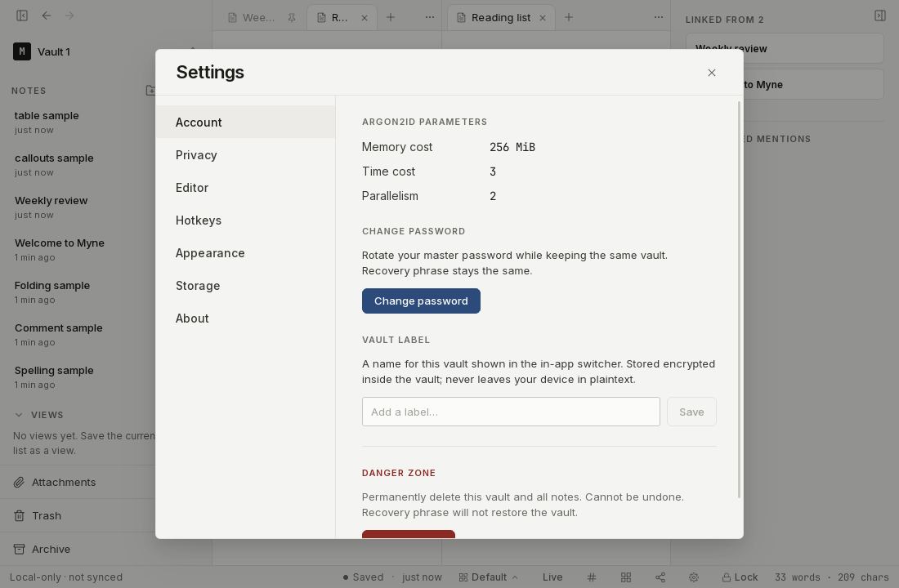Open the Trash in the sidebar

(78, 516)
